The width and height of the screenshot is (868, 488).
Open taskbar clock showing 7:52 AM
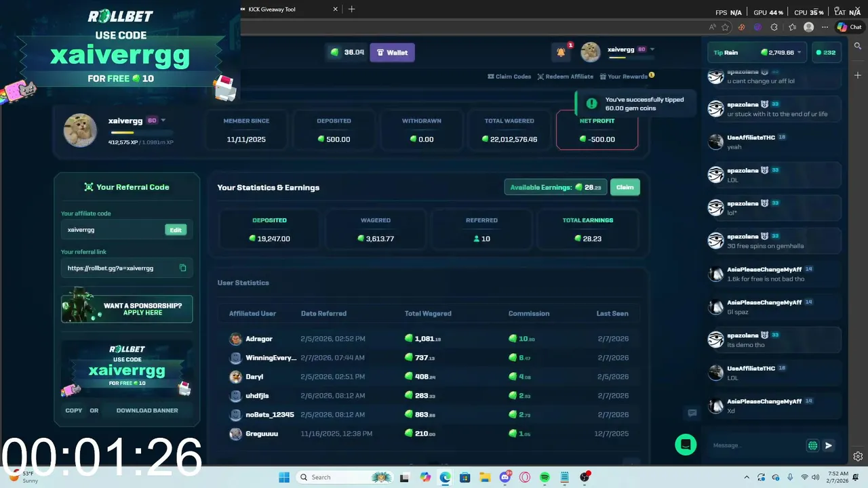(x=837, y=477)
